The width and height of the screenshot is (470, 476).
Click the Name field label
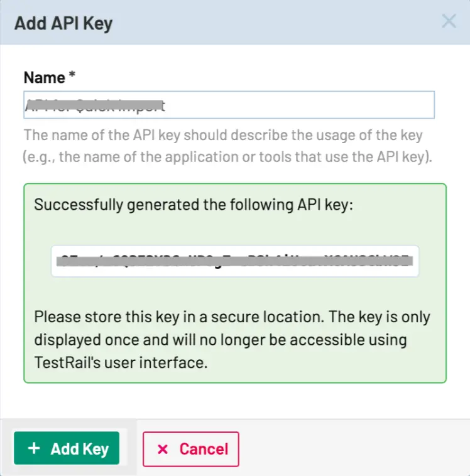tap(44, 78)
